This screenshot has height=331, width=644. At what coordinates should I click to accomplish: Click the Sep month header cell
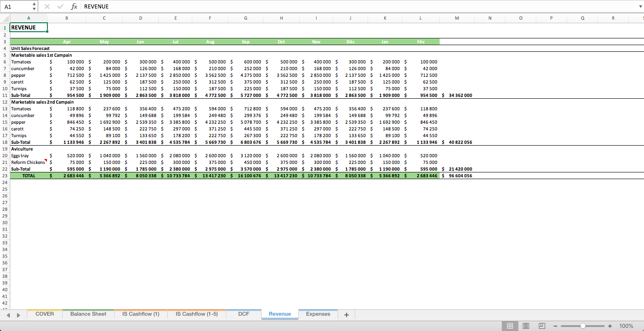coord(246,42)
